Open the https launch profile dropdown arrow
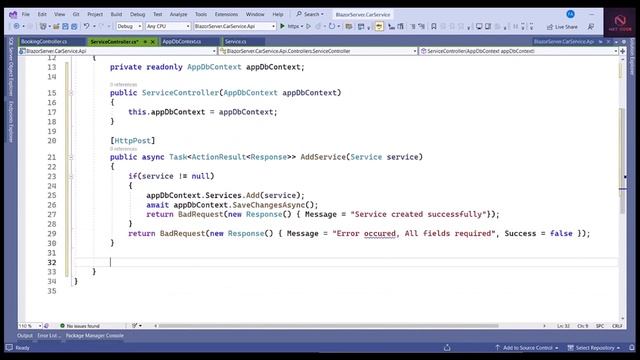 pos(302,26)
